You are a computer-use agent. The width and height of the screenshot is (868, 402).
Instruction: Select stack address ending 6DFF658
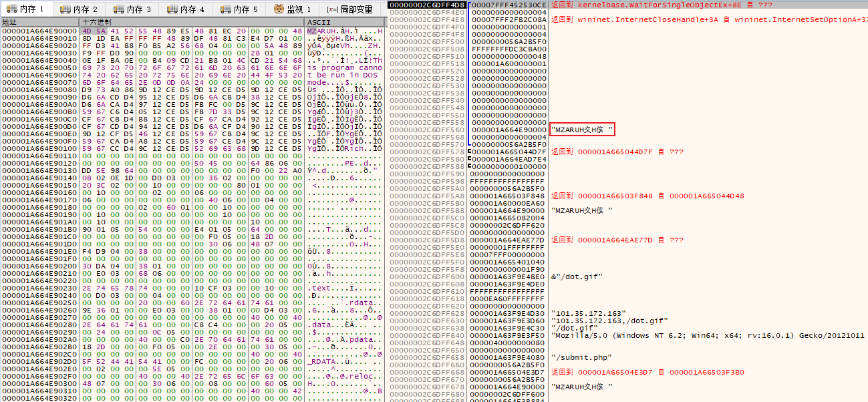pyautogui.click(x=426, y=357)
